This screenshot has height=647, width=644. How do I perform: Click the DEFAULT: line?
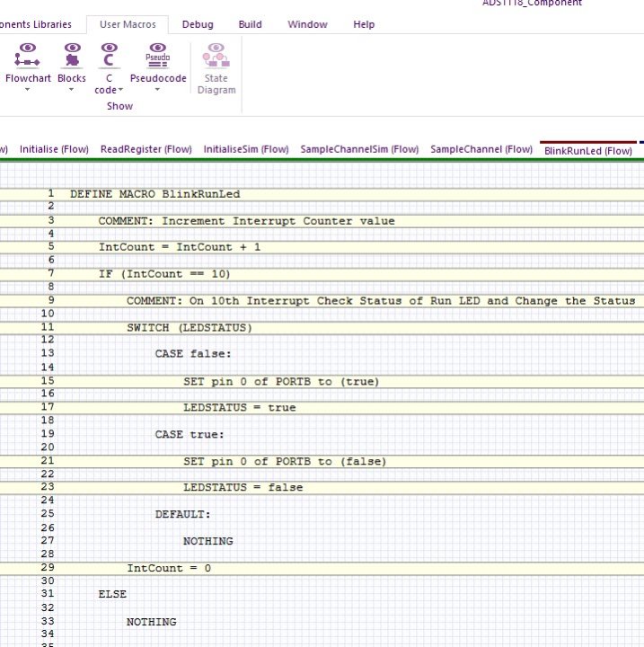coord(182,514)
